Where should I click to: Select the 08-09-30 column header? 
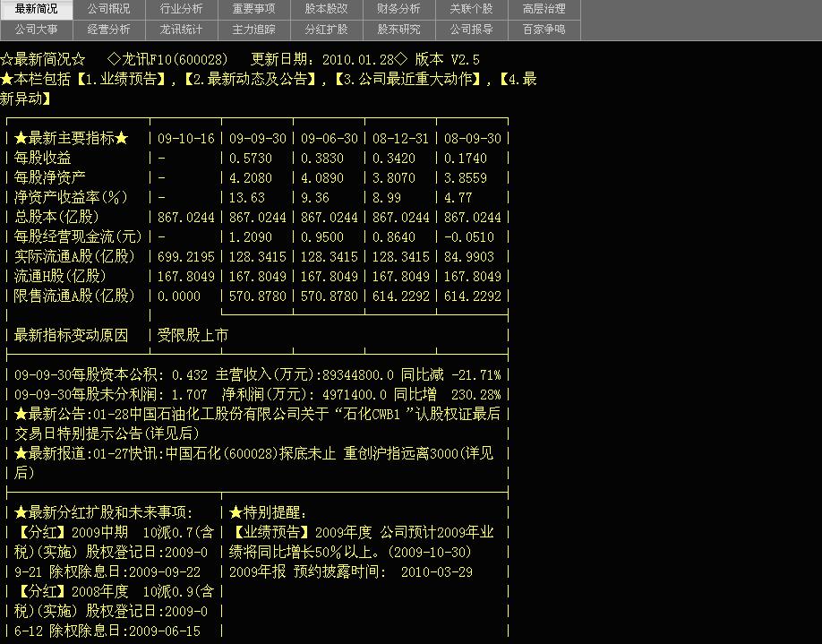tap(472, 139)
